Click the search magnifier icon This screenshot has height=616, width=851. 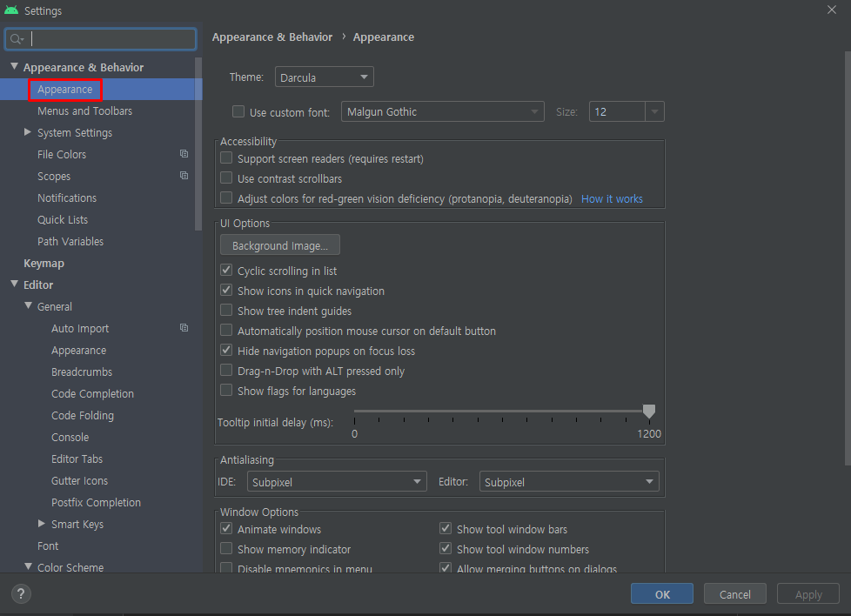click(17, 39)
